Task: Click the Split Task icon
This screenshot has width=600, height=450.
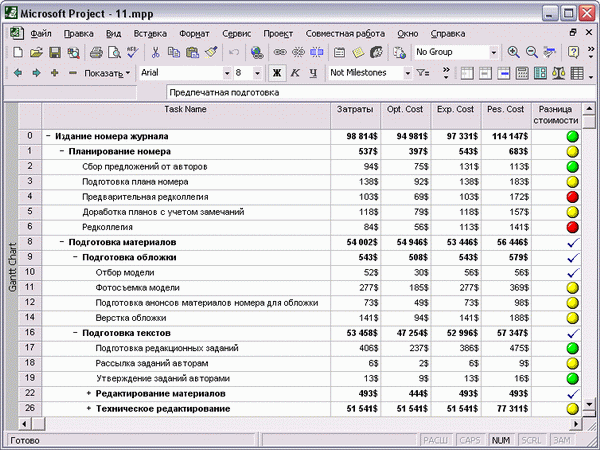Action: tap(316, 52)
